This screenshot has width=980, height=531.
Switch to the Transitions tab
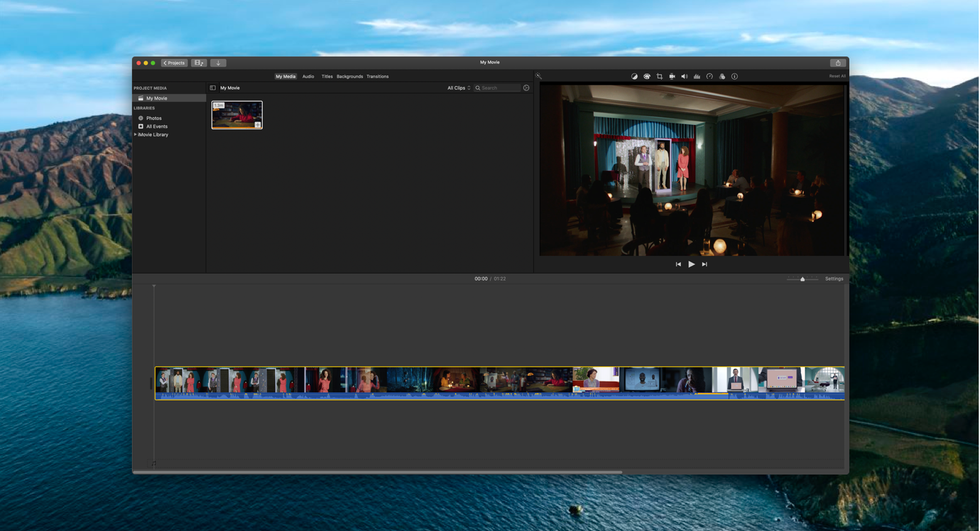(x=378, y=77)
